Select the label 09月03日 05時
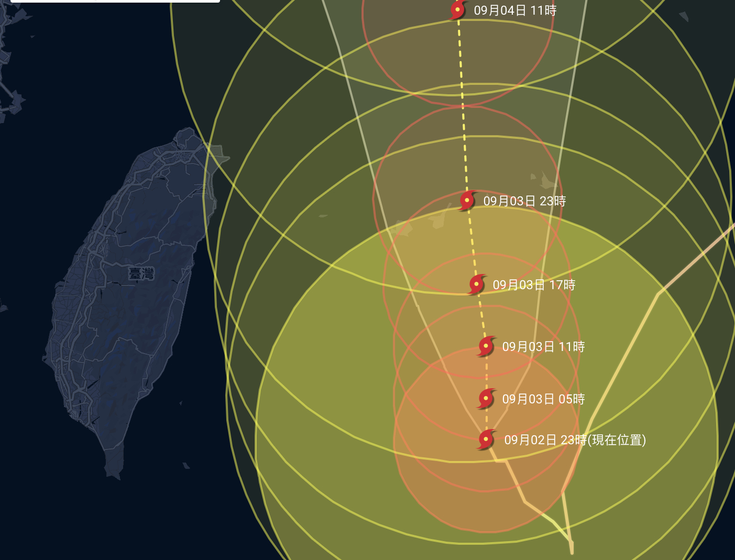 click(543, 399)
